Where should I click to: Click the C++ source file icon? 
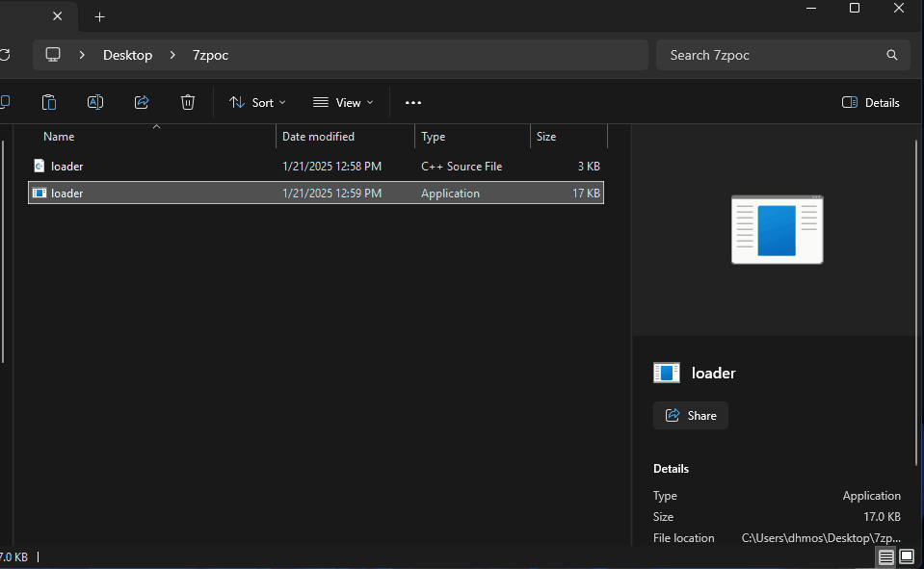click(x=39, y=167)
